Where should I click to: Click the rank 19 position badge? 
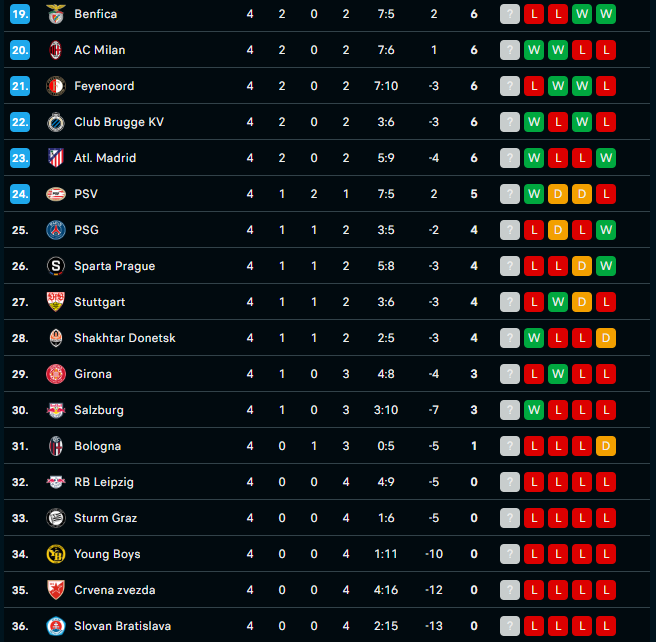tap(20, 14)
